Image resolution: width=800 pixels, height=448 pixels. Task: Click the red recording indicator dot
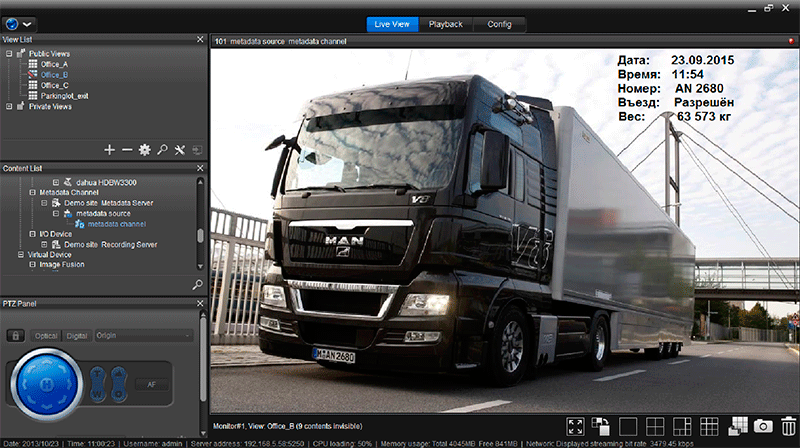(x=791, y=41)
